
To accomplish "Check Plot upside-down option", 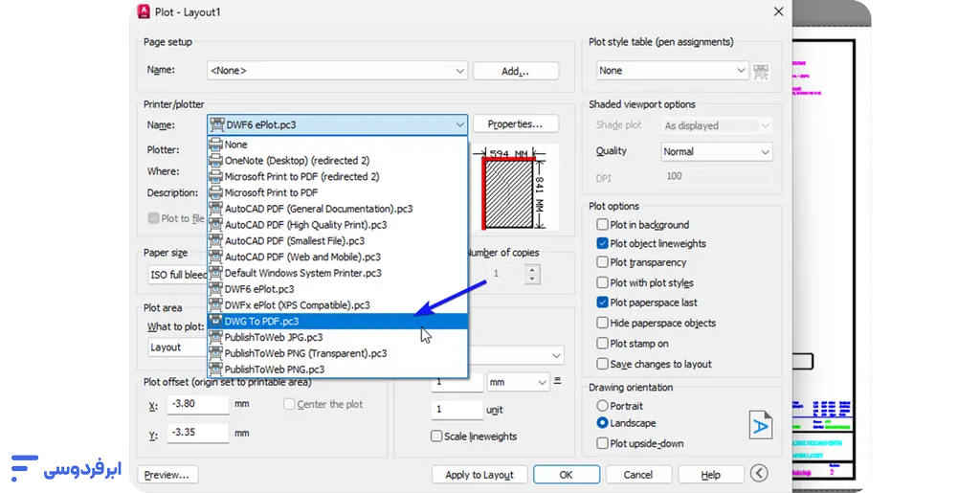I will 603,443.
